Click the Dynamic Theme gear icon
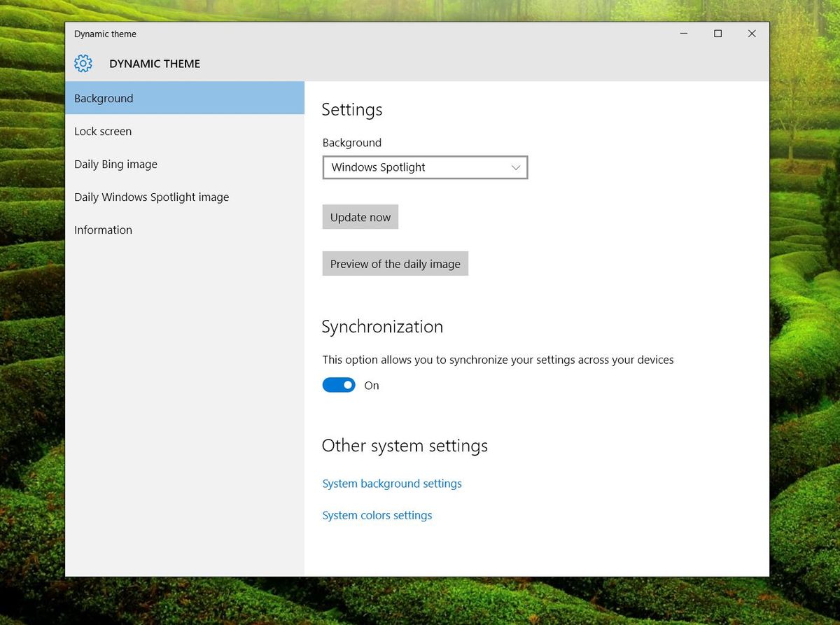The height and width of the screenshot is (625, 840). (83, 63)
